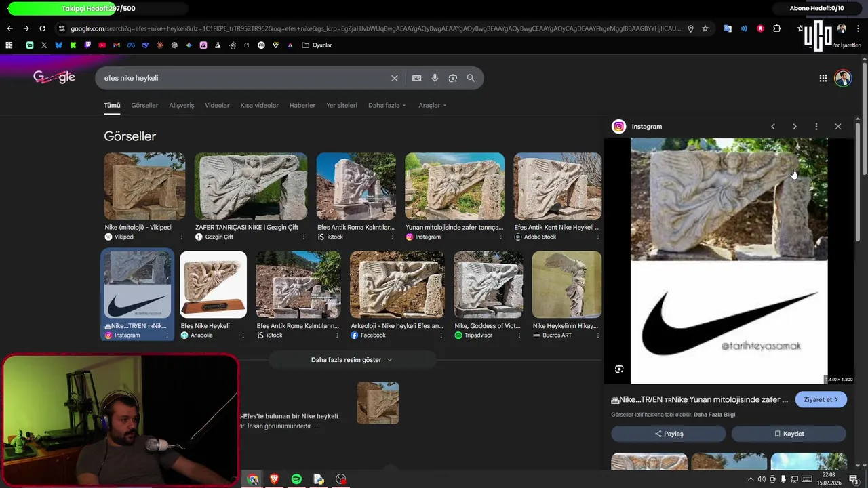
Task: Switch to the Görseller tab
Action: (x=144, y=105)
